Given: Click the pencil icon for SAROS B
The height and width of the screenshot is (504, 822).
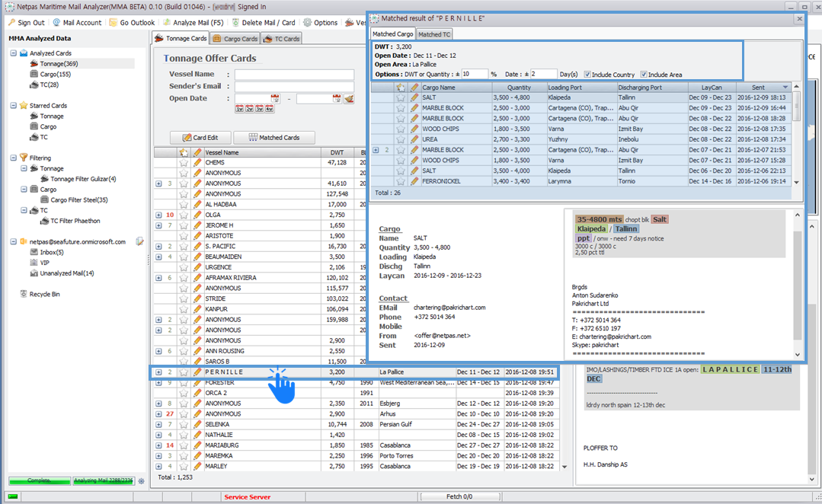Looking at the screenshot, I should (x=197, y=362).
